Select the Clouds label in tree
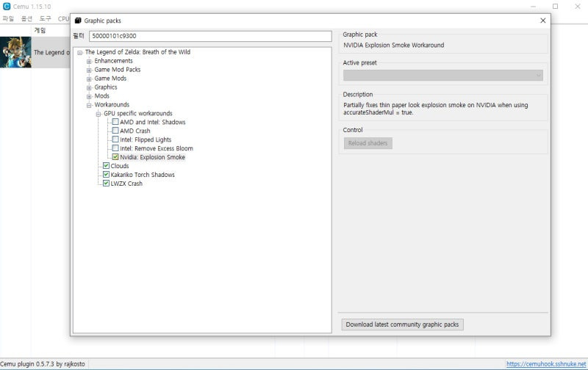The height and width of the screenshot is (370, 588). (x=120, y=166)
